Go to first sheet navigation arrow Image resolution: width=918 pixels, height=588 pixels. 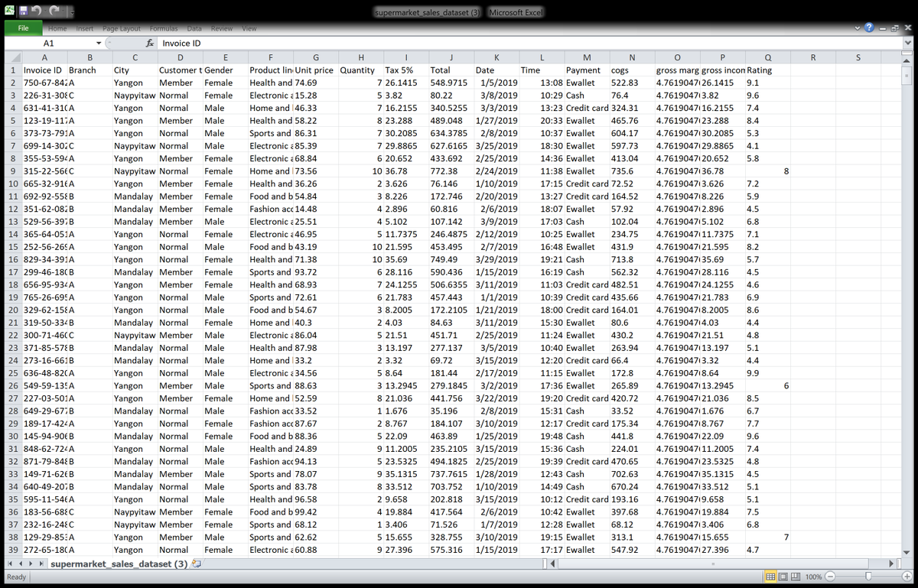11,564
